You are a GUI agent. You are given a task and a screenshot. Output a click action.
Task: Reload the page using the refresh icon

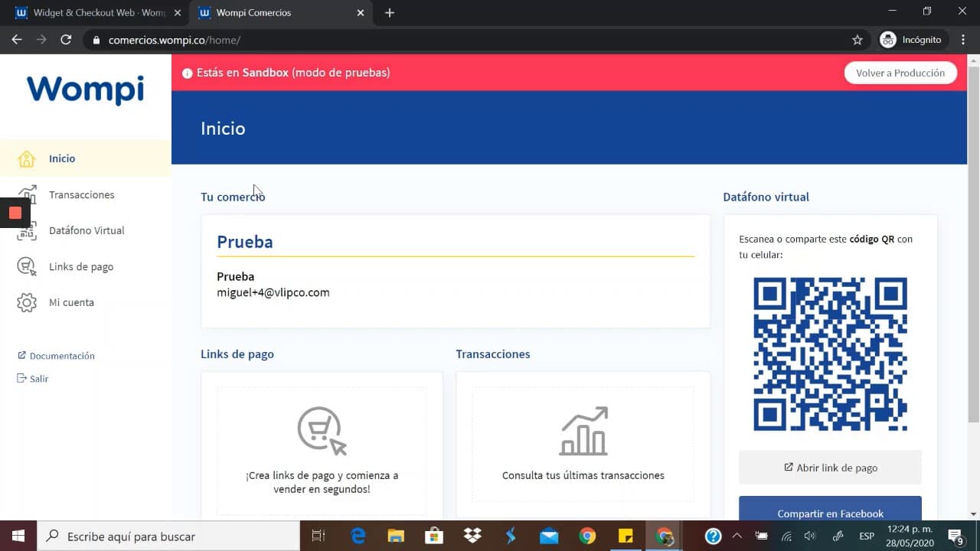pos(66,40)
